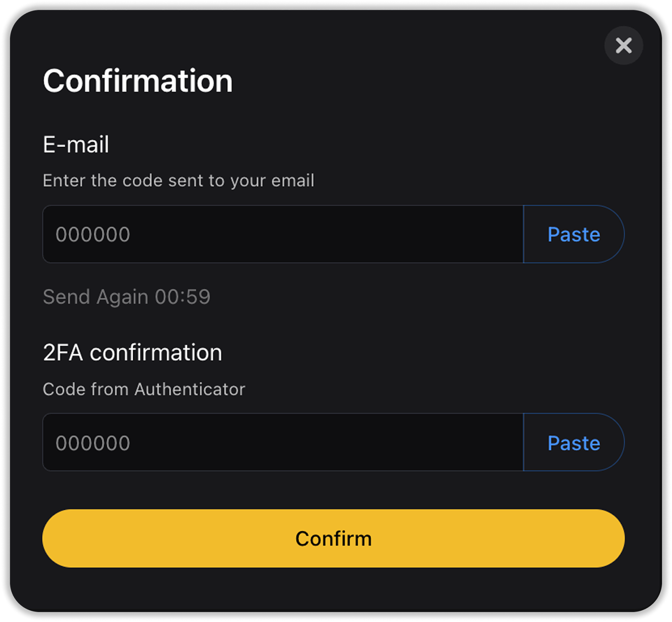Click the Confirmation dialog title
The width and height of the screenshot is (672, 622).
138,81
